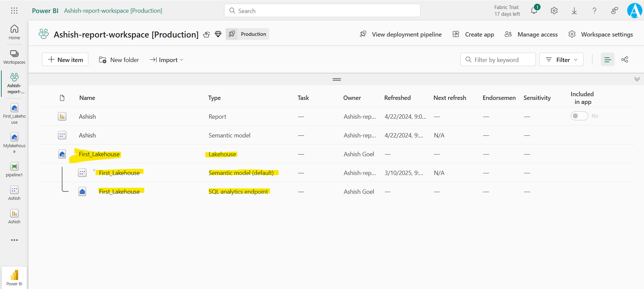Viewport: 644px width, 289px height.
Task: Go to Home in left navigation
Action: [14, 32]
